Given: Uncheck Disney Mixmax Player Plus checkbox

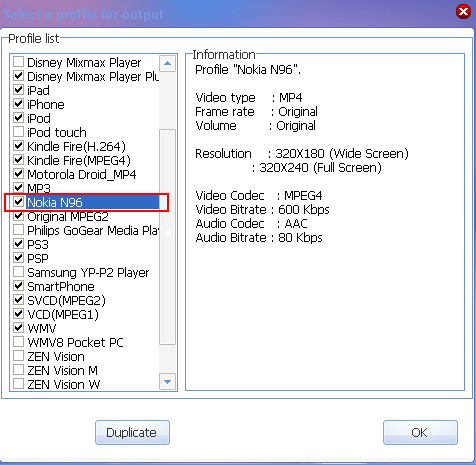Looking at the screenshot, I should click(x=18, y=76).
